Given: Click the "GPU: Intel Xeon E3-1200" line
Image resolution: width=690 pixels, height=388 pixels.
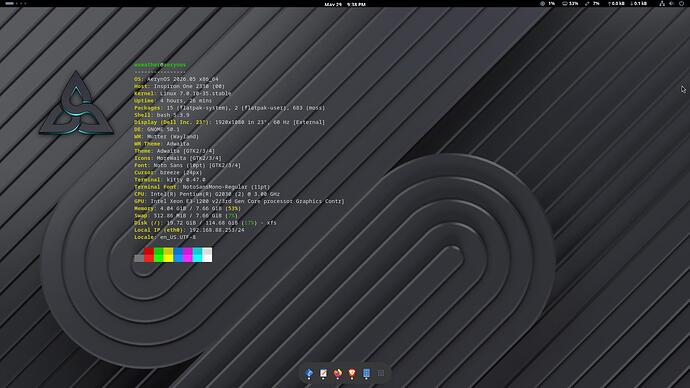Looking at the screenshot, I should [239, 201].
